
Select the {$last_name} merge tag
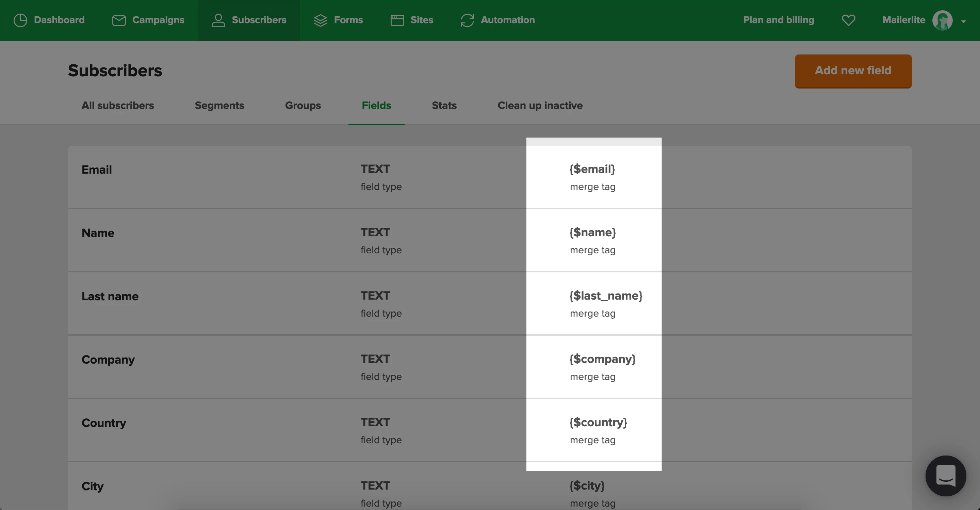tap(606, 296)
